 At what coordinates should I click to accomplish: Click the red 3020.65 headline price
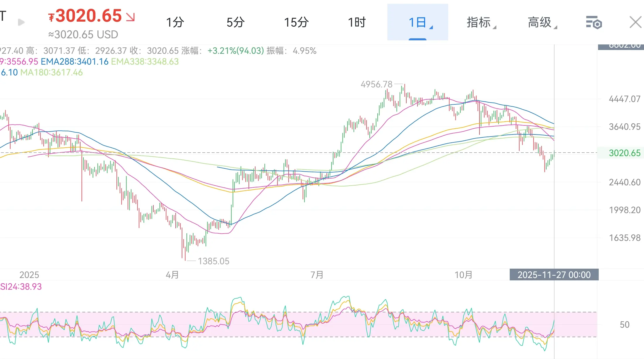[x=88, y=15]
